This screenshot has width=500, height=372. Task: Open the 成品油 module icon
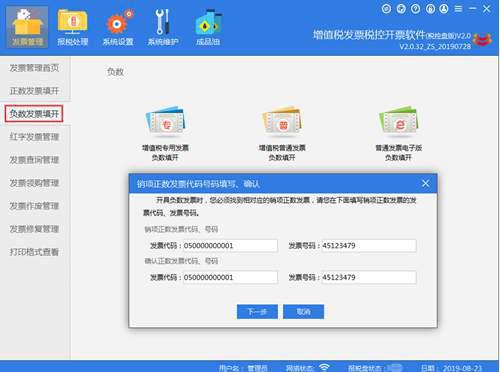tap(208, 27)
